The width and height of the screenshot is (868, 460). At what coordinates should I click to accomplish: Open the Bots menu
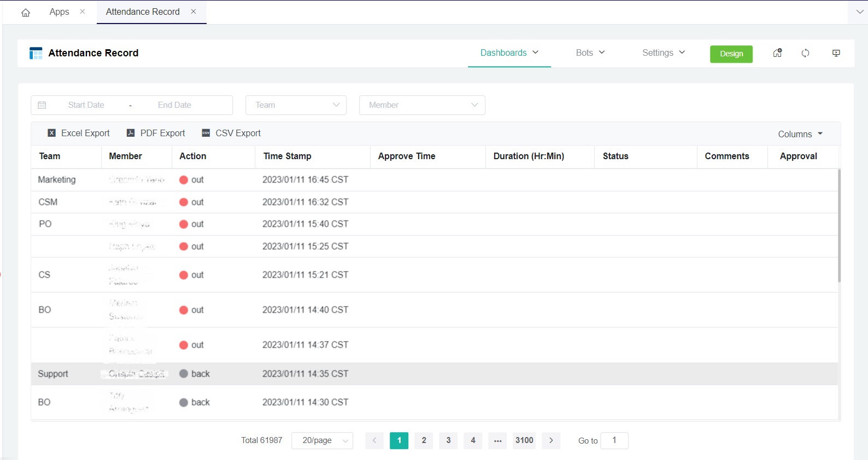(x=590, y=53)
